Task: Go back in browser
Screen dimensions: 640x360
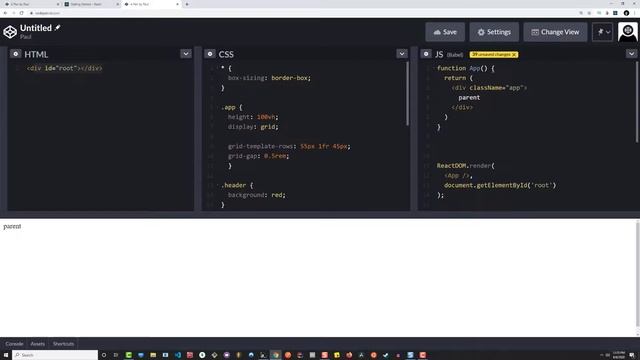Action: click(5, 13)
